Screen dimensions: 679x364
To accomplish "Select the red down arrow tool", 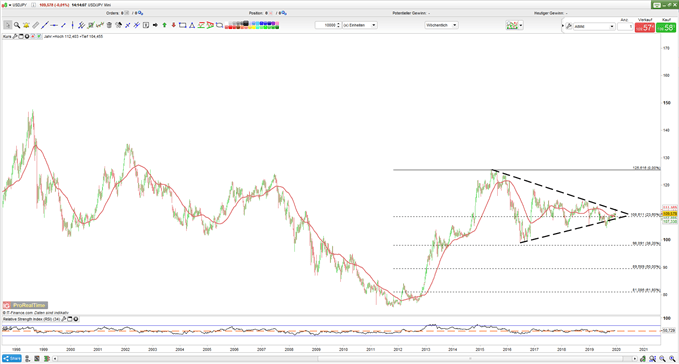I will tap(174, 25).
